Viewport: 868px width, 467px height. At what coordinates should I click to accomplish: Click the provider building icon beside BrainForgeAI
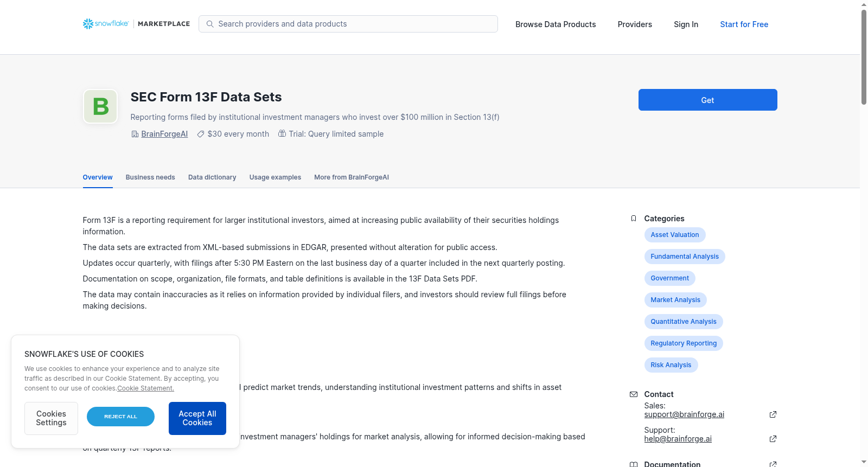point(135,134)
